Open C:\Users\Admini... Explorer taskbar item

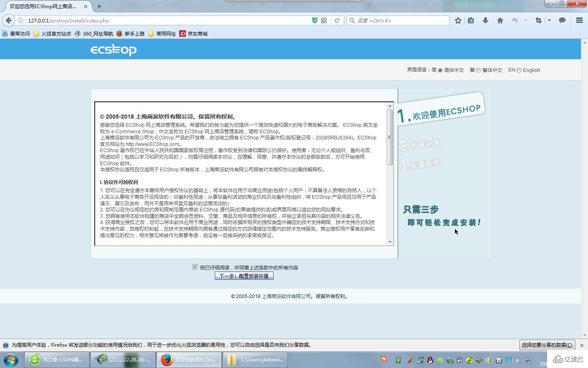(x=255, y=360)
